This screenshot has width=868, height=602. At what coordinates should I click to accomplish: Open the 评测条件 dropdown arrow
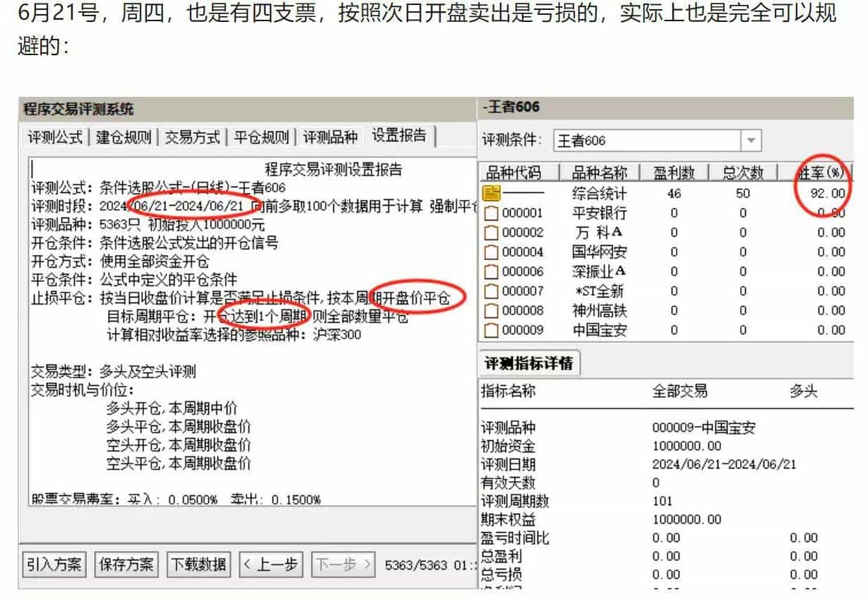click(750, 141)
